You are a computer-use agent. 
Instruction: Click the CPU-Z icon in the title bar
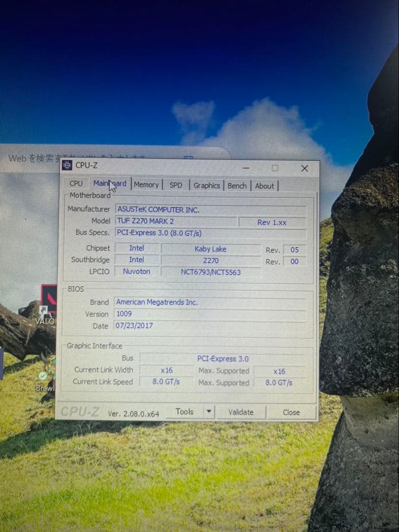click(x=66, y=166)
